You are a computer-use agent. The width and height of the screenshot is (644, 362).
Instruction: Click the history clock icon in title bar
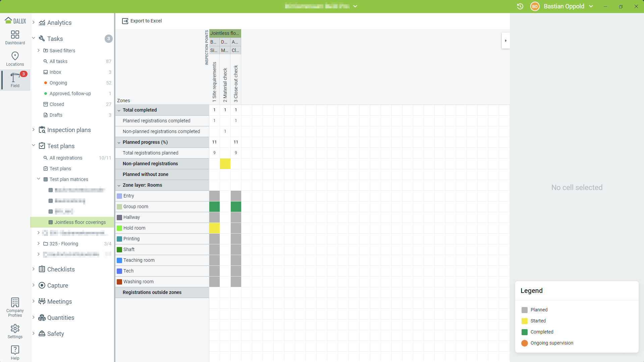tap(520, 6)
